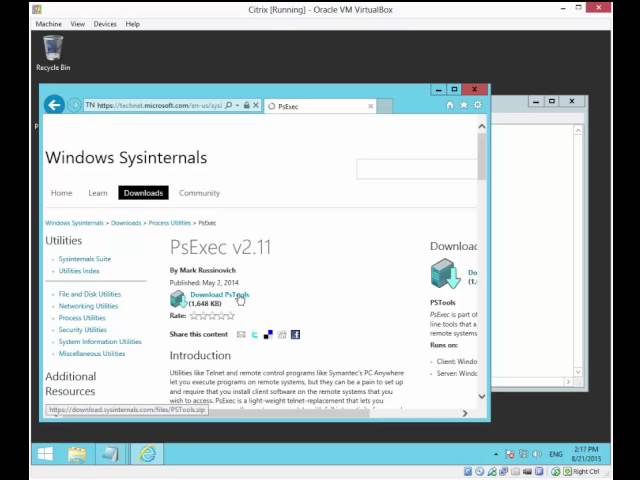Open the VirtualBox Machine menu
Image resolution: width=640 pixels, height=480 pixels.
(x=49, y=24)
